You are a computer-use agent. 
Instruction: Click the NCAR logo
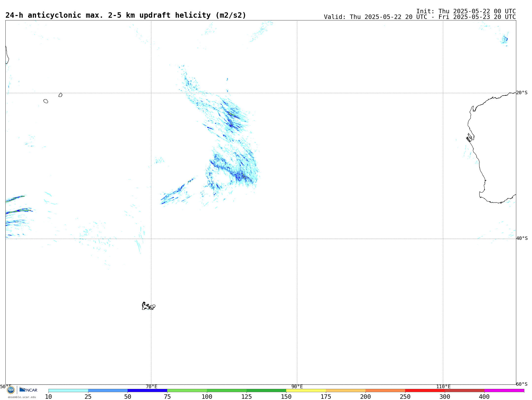28,390
